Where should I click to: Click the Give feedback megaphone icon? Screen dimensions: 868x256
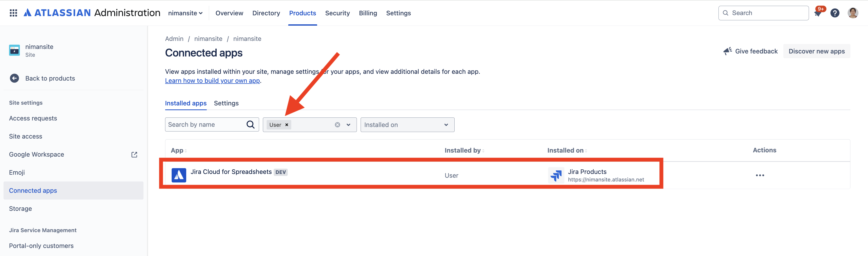[x=727, y=51]
